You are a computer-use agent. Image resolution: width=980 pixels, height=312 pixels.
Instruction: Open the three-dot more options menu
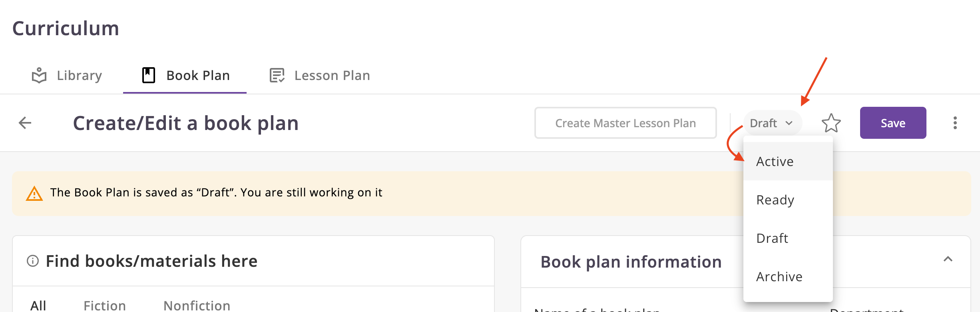tap(955, 123)
